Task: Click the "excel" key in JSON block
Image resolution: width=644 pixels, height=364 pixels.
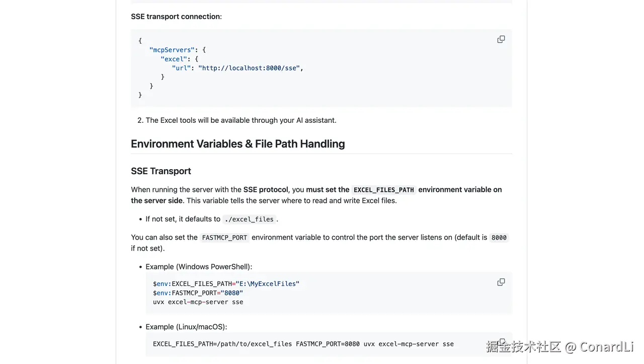Action: pyautogui.click(x=174, y=59)
